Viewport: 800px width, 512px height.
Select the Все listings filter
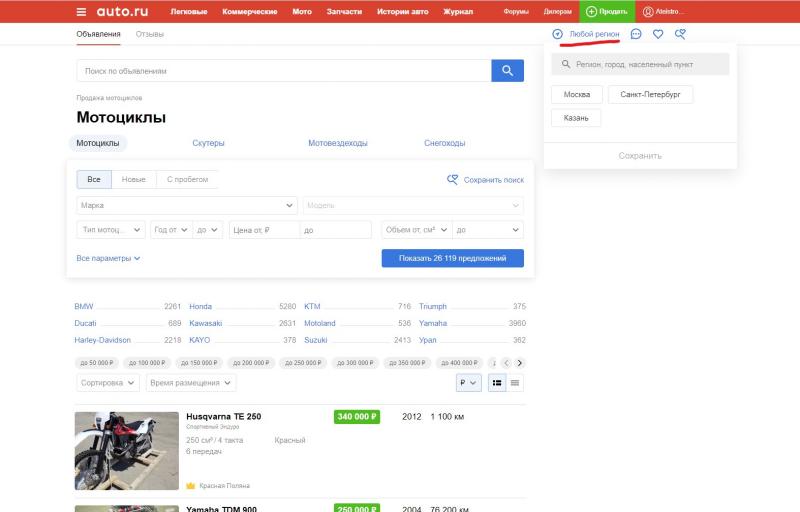coord(94,179)
